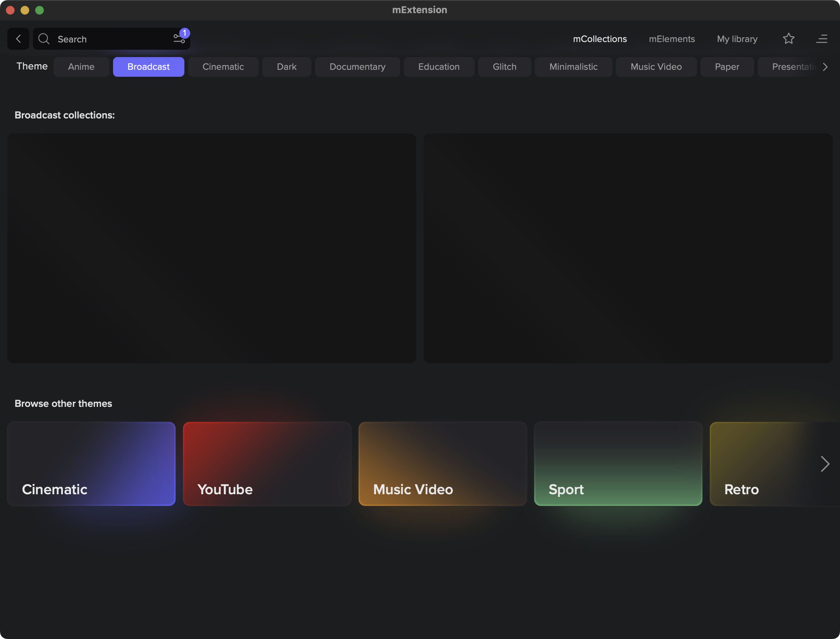Open the hamburger menu icon
Screen dimensions: 840x639
pos(821,39)
